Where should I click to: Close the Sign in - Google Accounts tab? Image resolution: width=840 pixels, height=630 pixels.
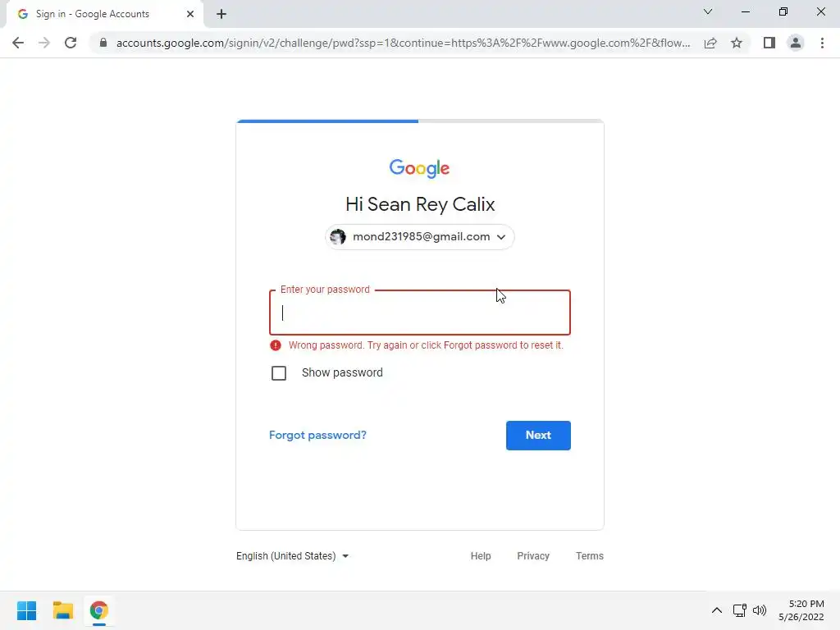[x=190, y=14]
